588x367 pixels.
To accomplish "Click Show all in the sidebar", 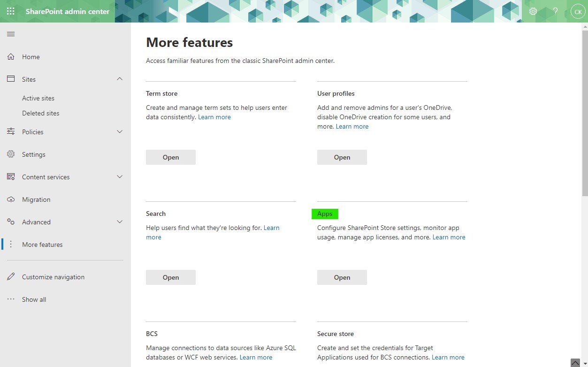I will point(34,299).
